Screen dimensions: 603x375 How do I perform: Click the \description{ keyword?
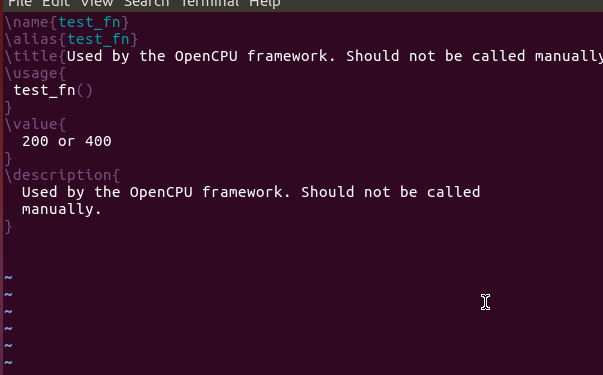[62, 175]
